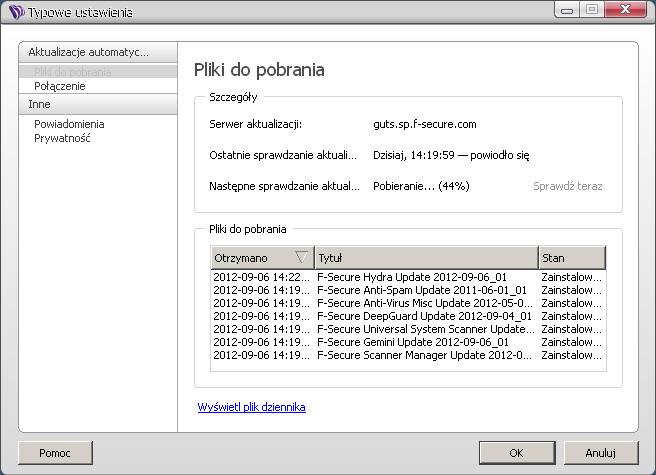Open the Powiadomienia settings page
This screenshot has height=475, width=656.
click(69, 124)
